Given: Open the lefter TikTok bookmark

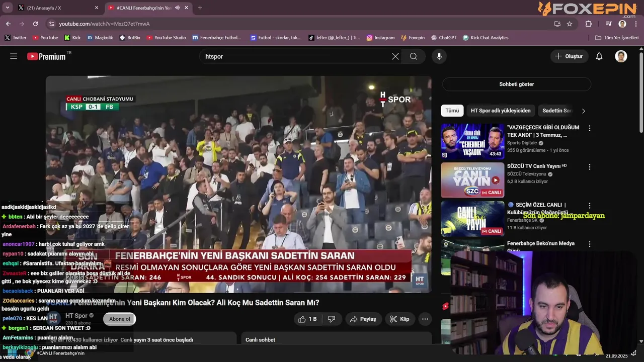Looking at the screenshot, I should click(334, 38).
